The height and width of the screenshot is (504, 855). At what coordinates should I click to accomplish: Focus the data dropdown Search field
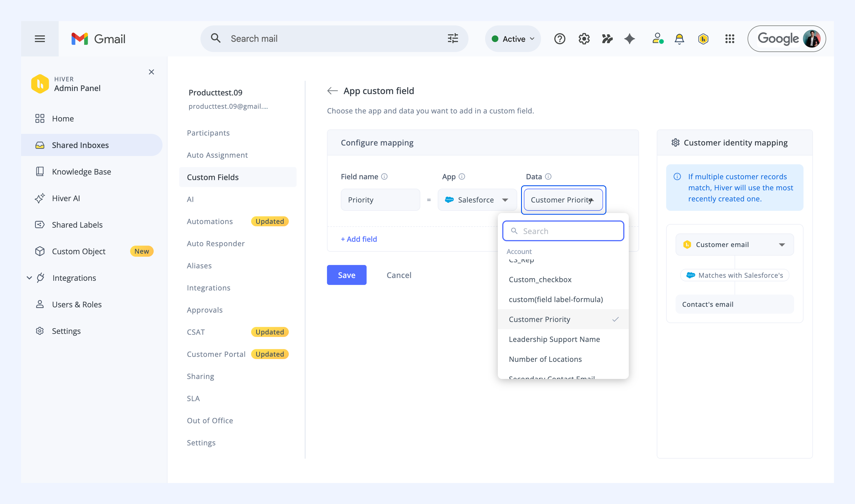(563, 231)
